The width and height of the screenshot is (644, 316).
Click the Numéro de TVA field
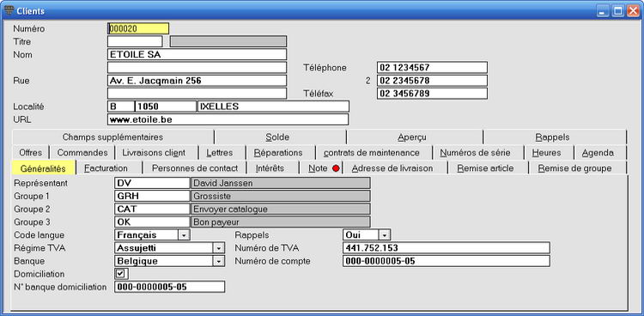(x=446, y=248)
